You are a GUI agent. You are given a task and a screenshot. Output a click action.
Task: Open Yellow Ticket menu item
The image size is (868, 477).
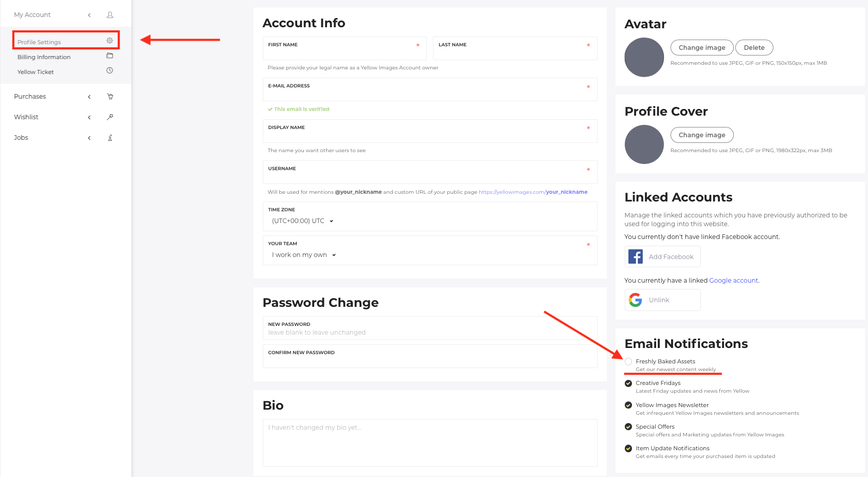click(x=35, y=72)
